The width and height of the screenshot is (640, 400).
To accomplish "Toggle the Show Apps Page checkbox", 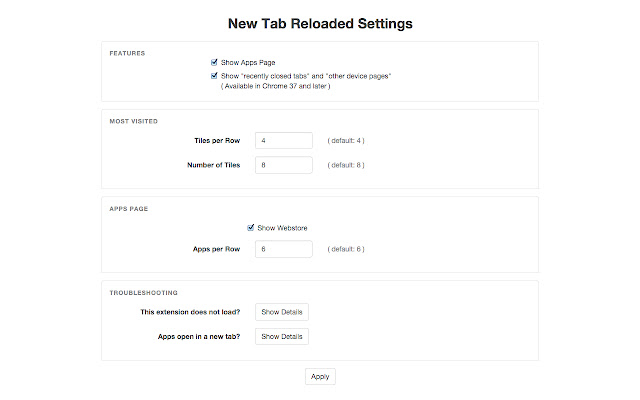I will coord(214,62).
